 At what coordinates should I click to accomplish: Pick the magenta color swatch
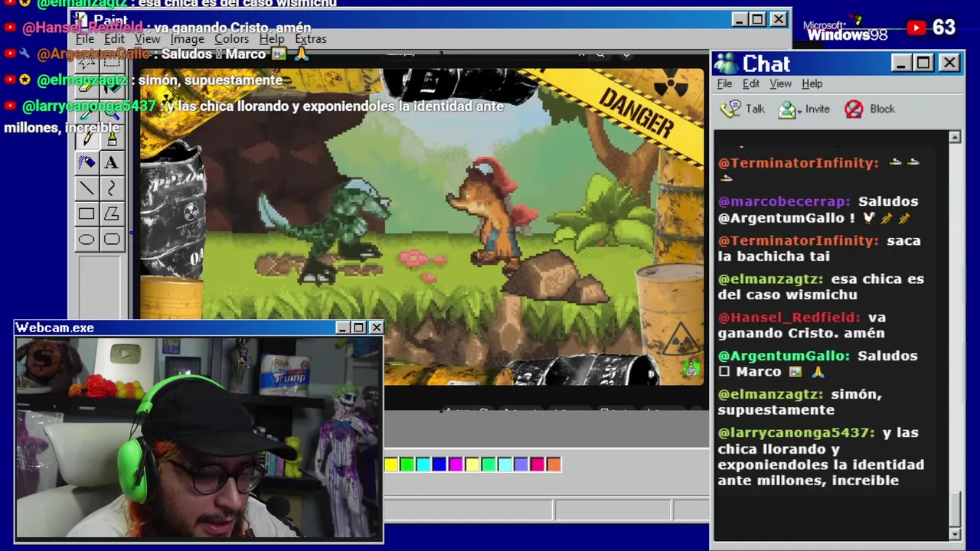(x=456, y=464)
